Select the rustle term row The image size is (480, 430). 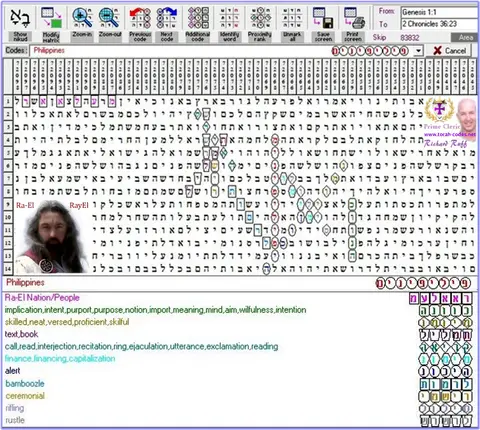pos(15,420)
